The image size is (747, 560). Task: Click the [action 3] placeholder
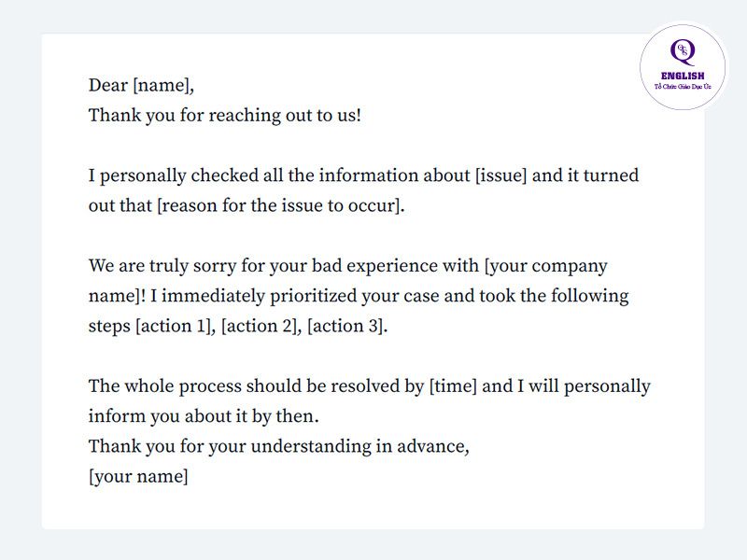(345, 326)
